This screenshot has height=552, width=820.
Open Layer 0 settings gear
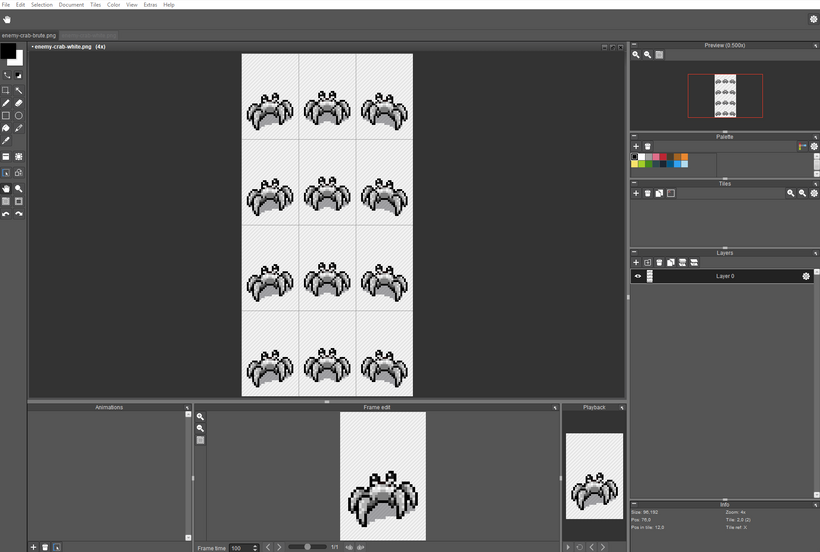click(806, 277)
